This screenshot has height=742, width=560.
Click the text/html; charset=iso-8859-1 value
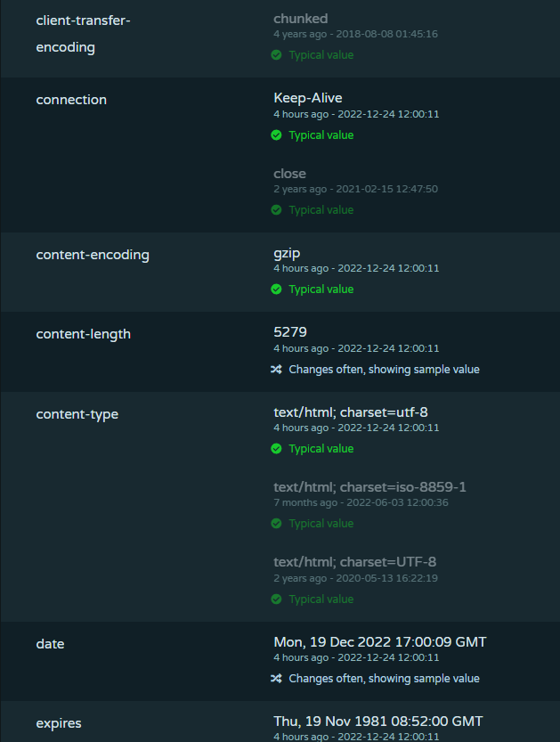point(369,487)
